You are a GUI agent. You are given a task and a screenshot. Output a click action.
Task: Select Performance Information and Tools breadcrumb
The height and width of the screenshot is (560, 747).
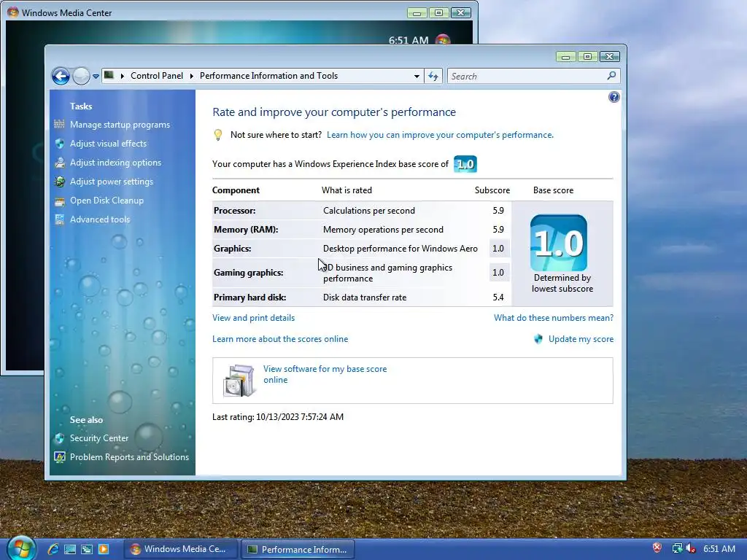268,76
